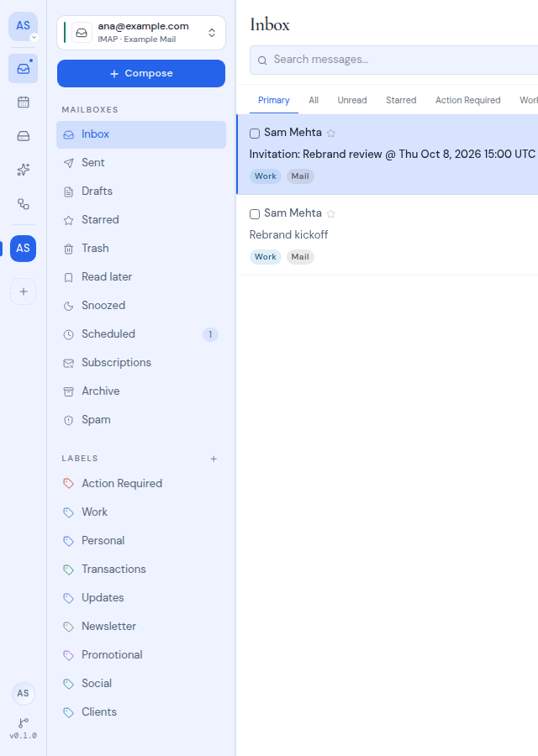This screenshot has width=538, height=756.
Task: Click the archive box icon beside Archive
Action: pyautogui.click(x=69, y=391)
